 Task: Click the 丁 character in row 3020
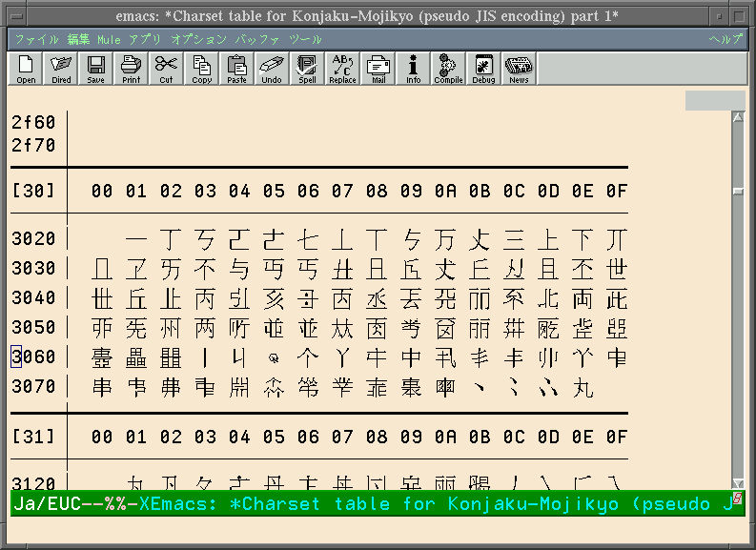[171, 239]
